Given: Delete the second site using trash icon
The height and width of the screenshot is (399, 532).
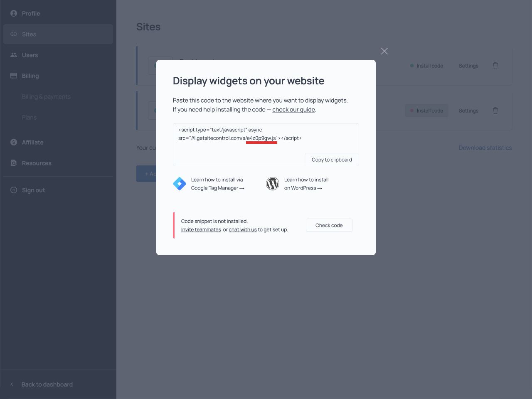Looking at the screenshot, I should point(495,111).
